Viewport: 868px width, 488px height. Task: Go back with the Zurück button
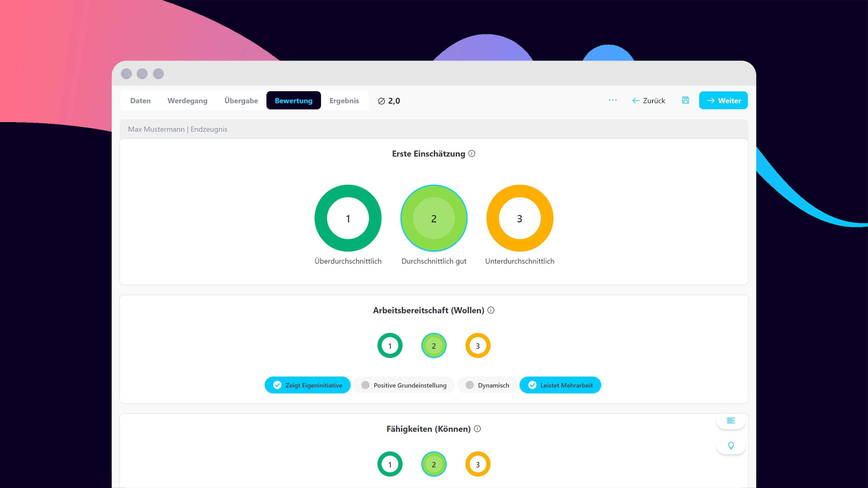648,101
